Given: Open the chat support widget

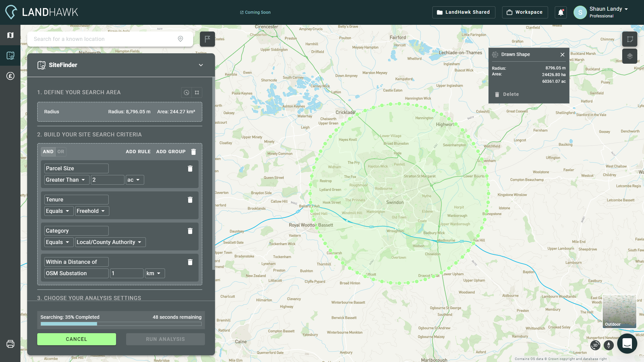Looking at the screenshot, I should [627, 344].
